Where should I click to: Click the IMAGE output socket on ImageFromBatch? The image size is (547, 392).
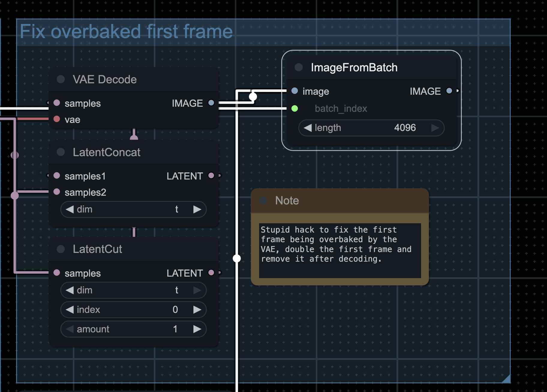(449, 91)
